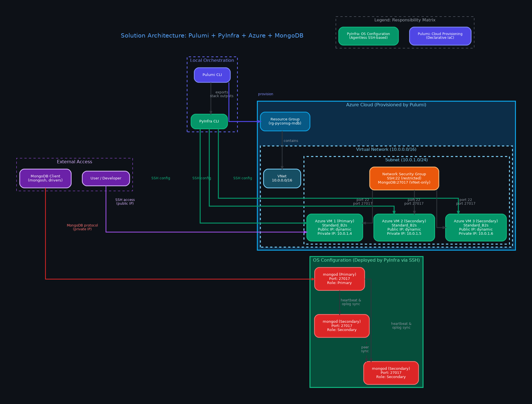Image resolution: width=532 pixels, height=404 pixels.
Task: Click the 'contains' edge label
Action: point(291,141)
